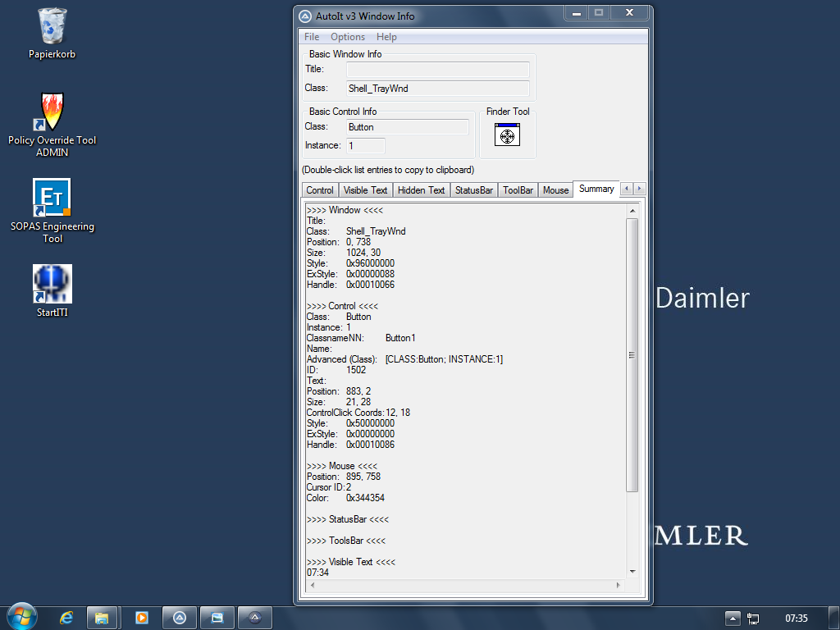Show hidden system tray icons
Image resolution: width=840 pixels, height=630 pixels.
click(733, 618)
